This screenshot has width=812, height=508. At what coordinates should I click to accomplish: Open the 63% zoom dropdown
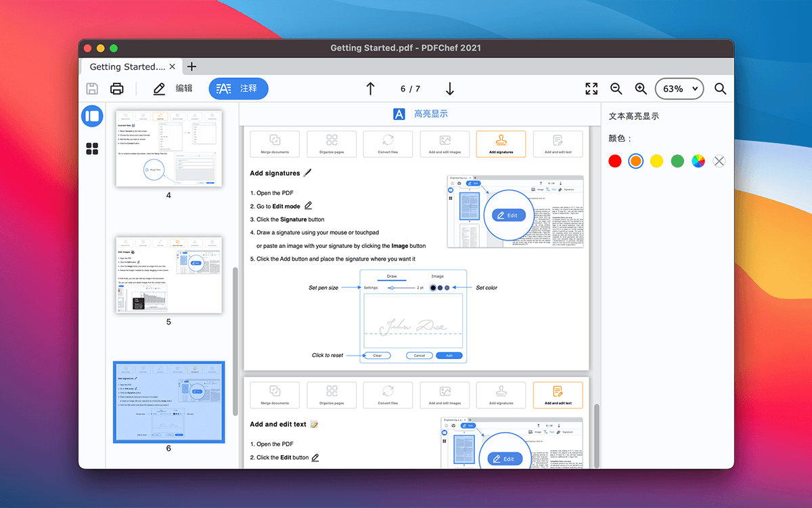(x=679, y=89)
